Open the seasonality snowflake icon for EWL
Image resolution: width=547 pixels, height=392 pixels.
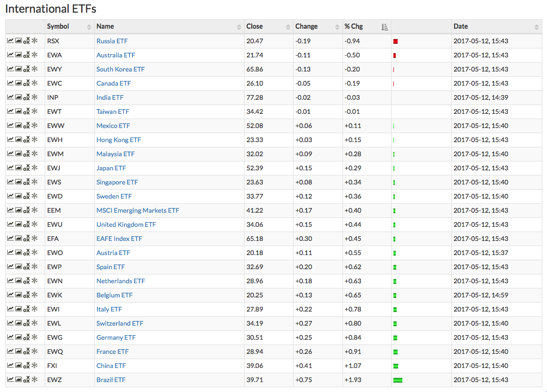(x=34, y=323)
